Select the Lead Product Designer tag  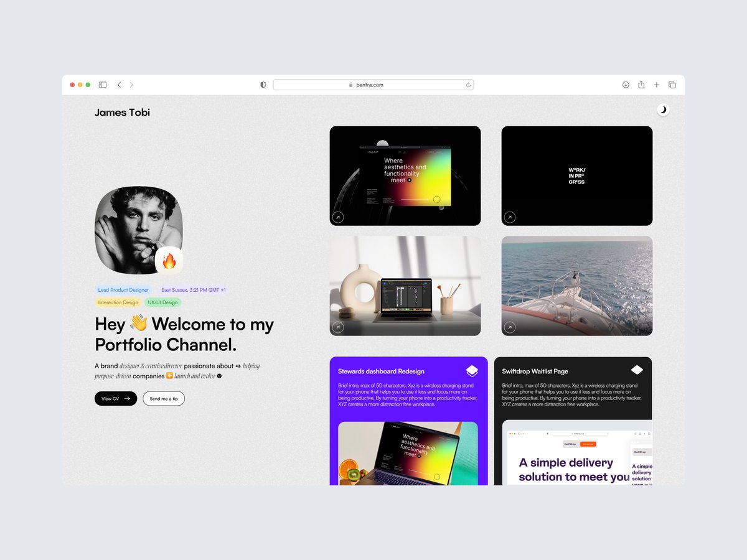pyautogui.click(x=123, y=290)
